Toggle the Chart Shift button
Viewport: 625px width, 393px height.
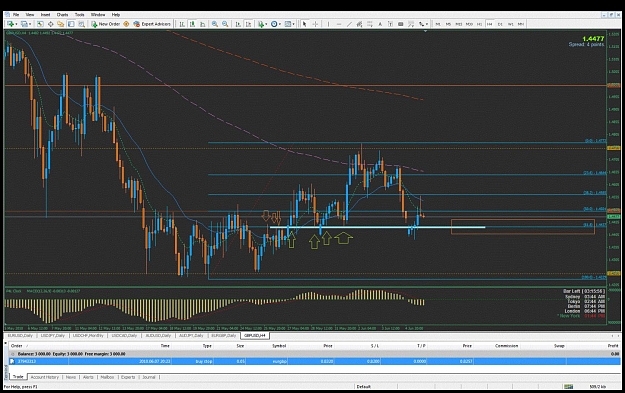tap(248, 24)
